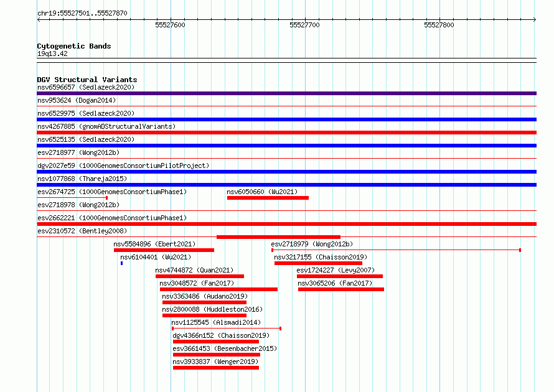Click the nsv6596657 (Sedlazeck2020) variant label
Screen dimensions: 554x392
(86, 87)
